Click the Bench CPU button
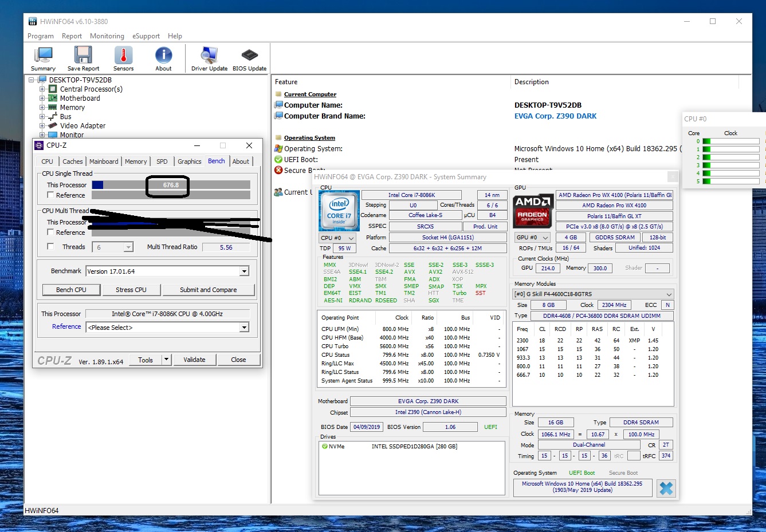This screenshot has height=532, width=766. pos(71,290)
